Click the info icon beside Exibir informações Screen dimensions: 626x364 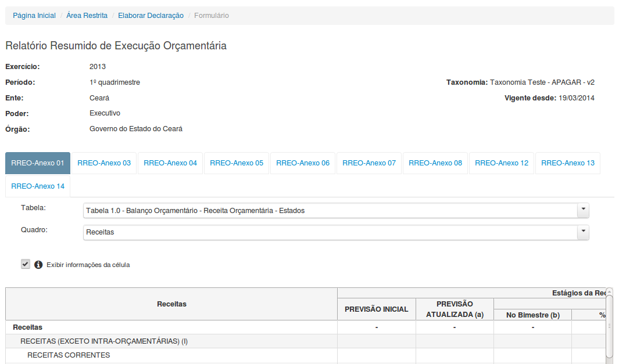pyautogui.click(x=38, y=265)
